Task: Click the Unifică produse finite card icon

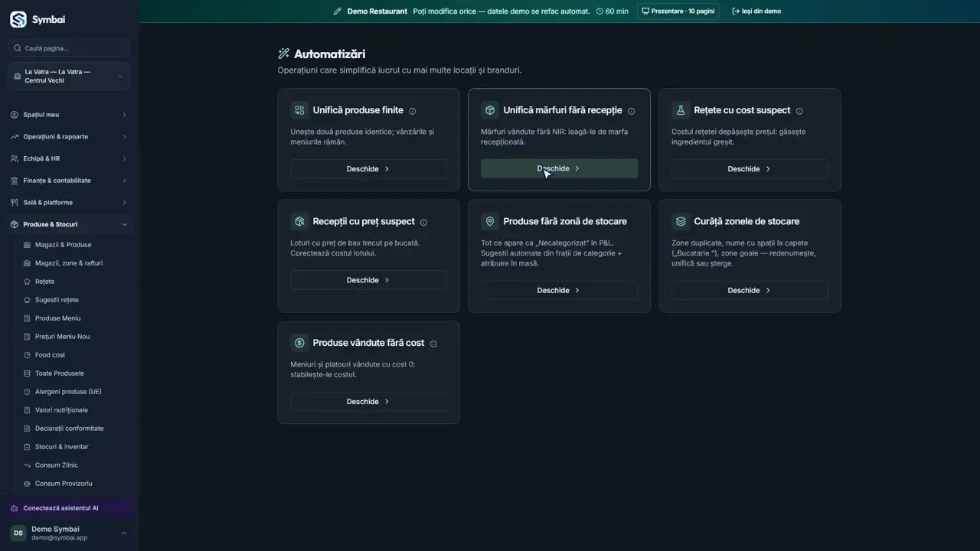Action: tap(299, 110)
